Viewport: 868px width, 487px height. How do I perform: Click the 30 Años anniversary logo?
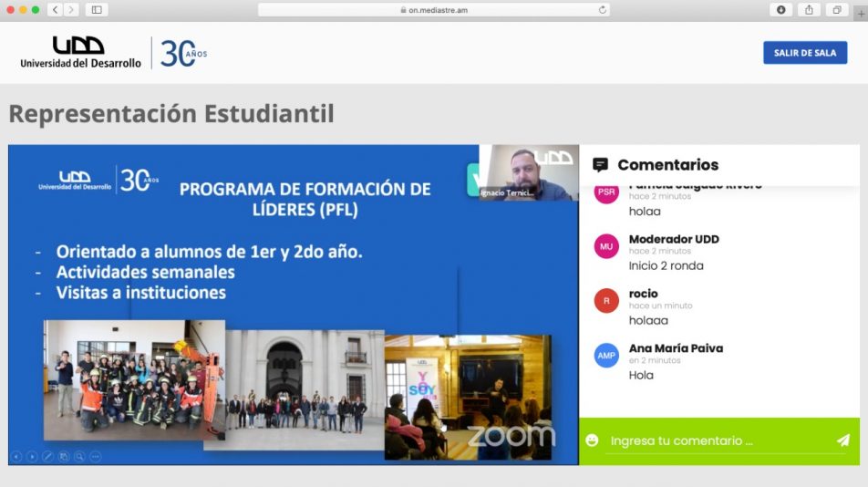tap(184, 54)
